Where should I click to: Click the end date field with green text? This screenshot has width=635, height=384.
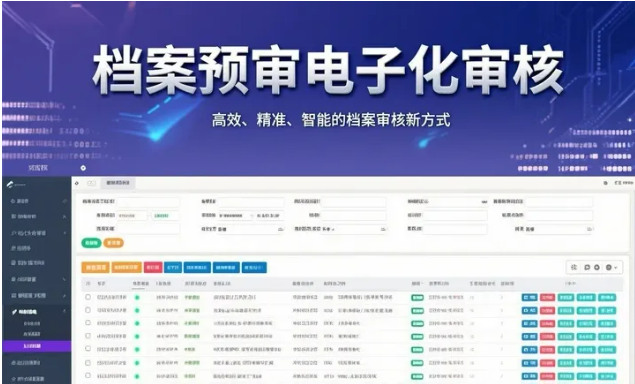click(x=165, y=215)
